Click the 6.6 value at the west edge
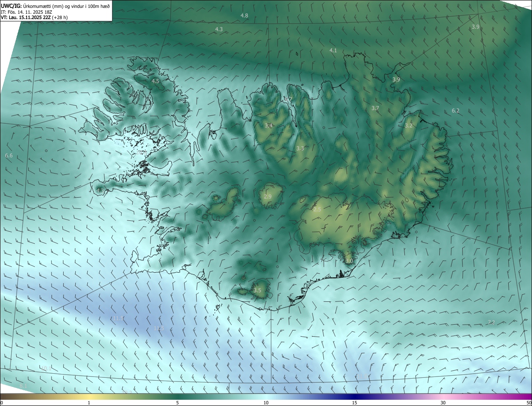This screenshot has width=532, height=406. point(9,155)
